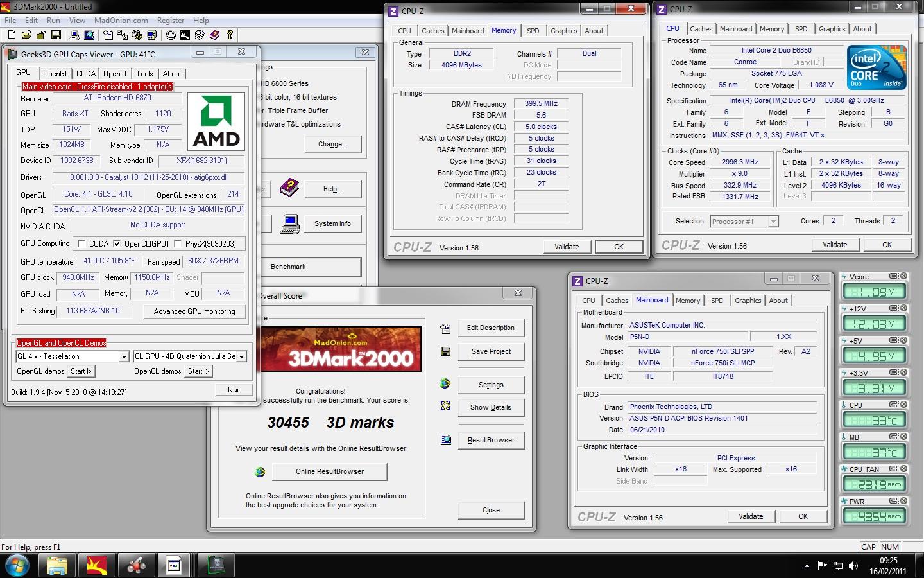The width and height of the screenshot is (924, 578).
Task: Select the SPD tab in the CPU-Z Memory window
Action: pyautogui.click(x=533, y=31)
